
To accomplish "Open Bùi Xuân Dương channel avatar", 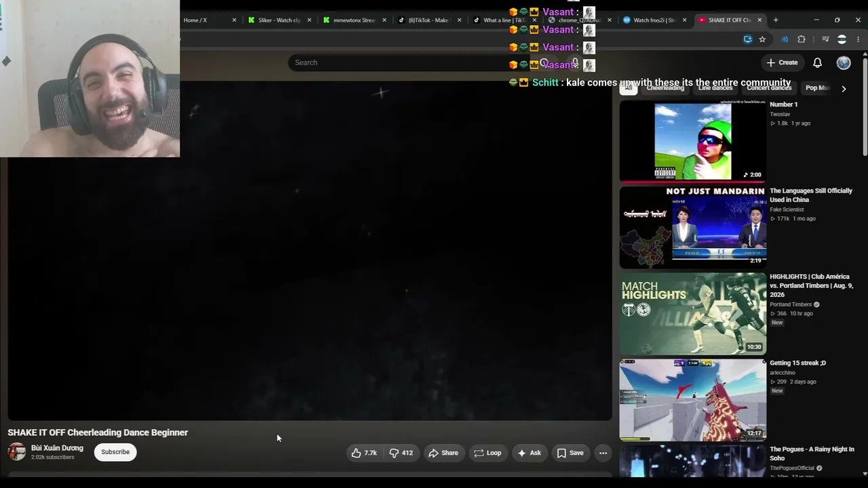I will pos(17,452).
